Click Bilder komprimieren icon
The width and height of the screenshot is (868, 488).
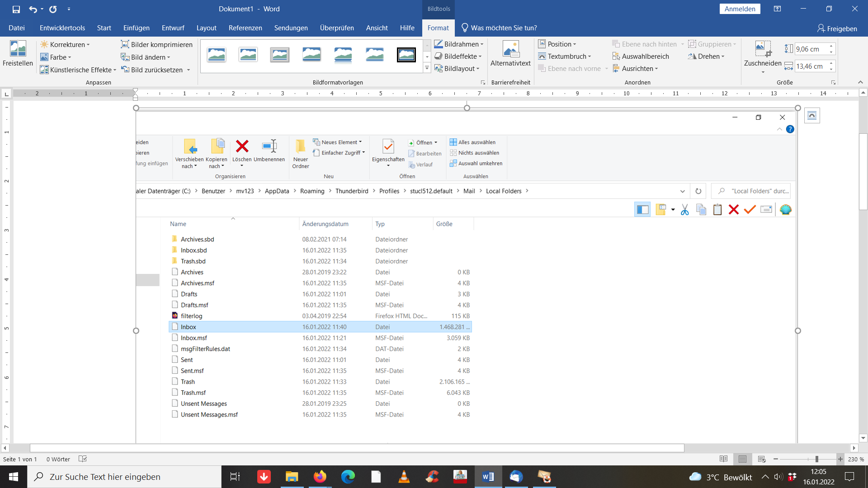click(x=125, y=44)
